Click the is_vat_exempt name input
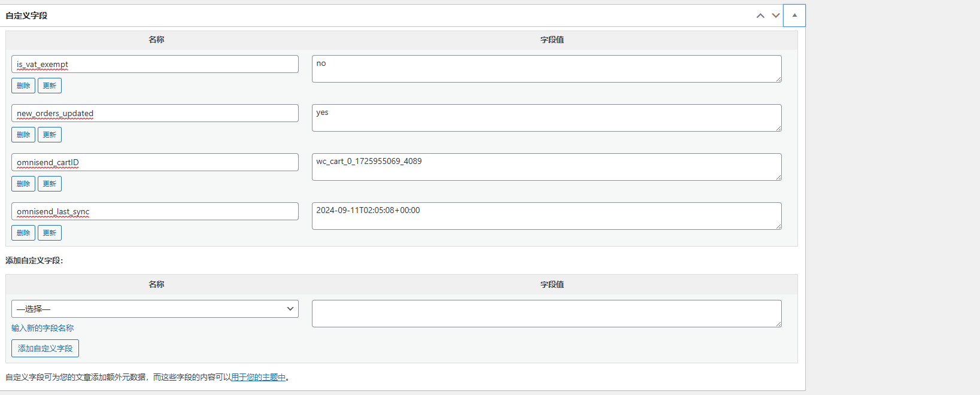The height and width of the screenshot is (395, 980). 155,64
